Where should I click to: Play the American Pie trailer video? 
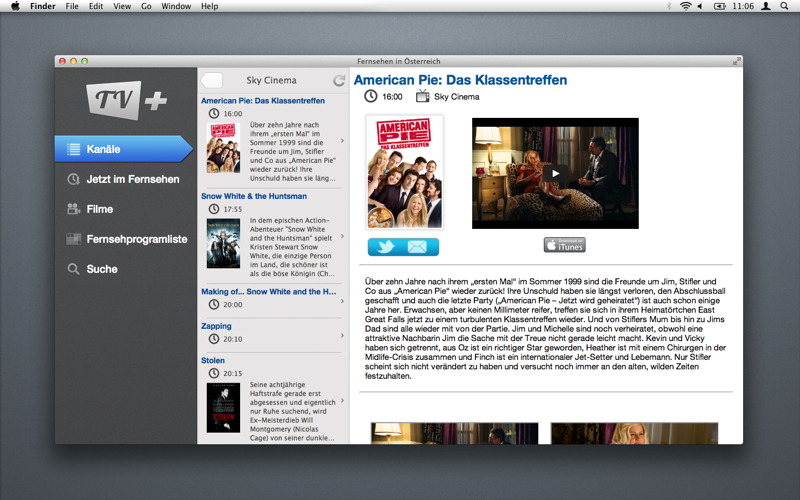555,173
